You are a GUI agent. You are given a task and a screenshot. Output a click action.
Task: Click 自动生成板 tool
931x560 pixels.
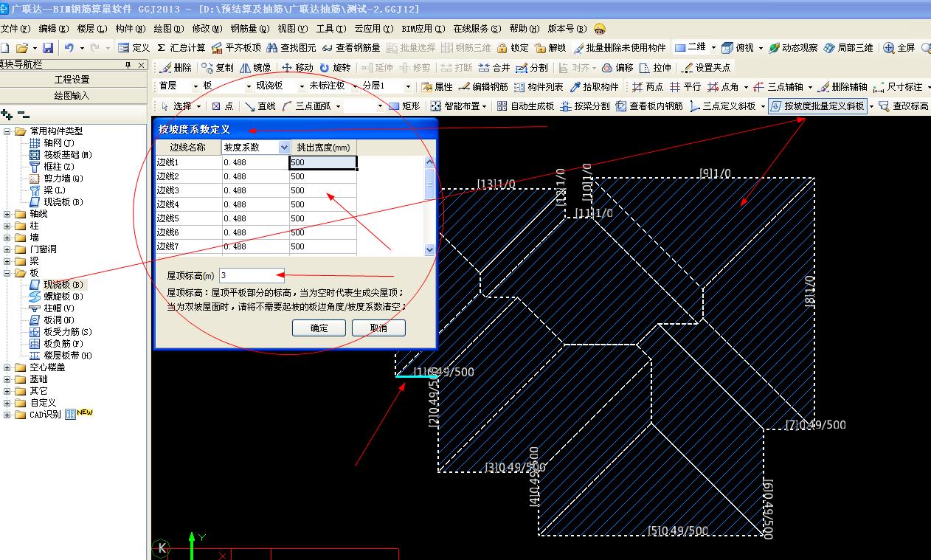[x=525, y=106]
